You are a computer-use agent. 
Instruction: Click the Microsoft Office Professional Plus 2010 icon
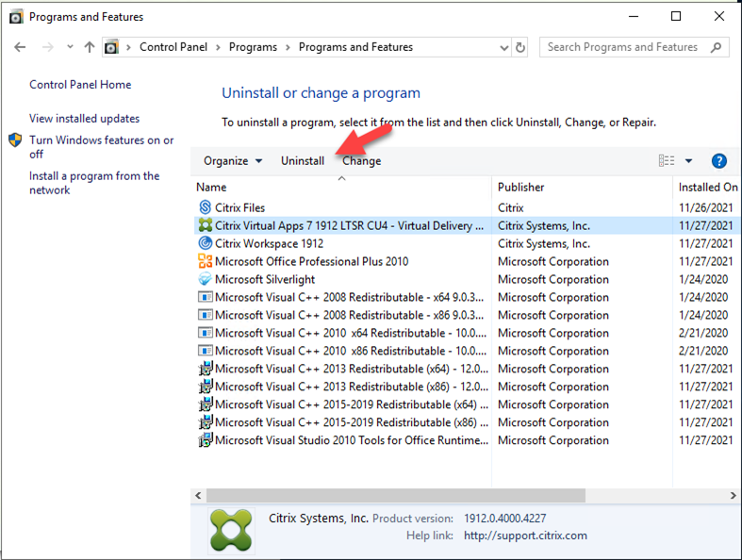[205, 261]
